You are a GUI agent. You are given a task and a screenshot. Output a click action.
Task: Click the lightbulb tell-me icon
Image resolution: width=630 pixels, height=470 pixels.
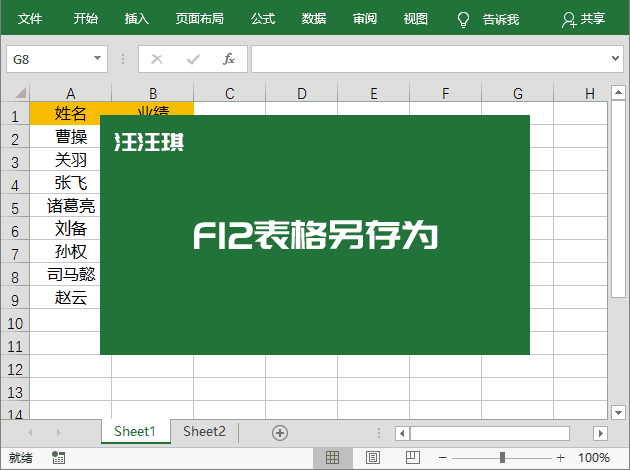pos(463,19)
